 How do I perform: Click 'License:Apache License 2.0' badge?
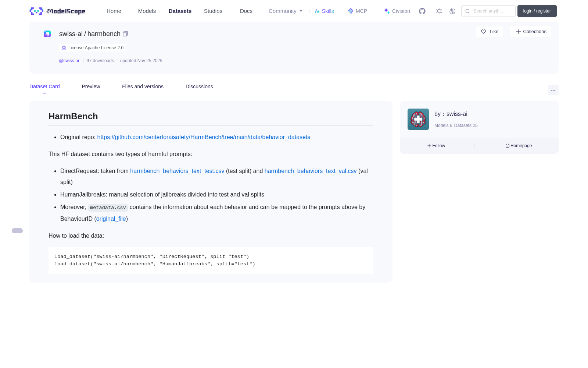(x=92, y=48)
